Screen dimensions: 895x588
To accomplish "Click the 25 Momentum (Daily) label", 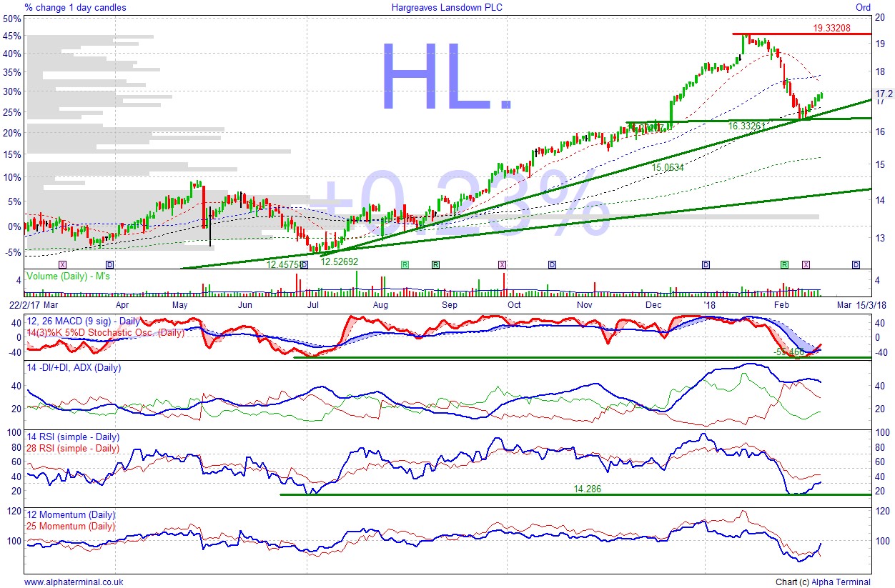I will (x=70, y=526).
